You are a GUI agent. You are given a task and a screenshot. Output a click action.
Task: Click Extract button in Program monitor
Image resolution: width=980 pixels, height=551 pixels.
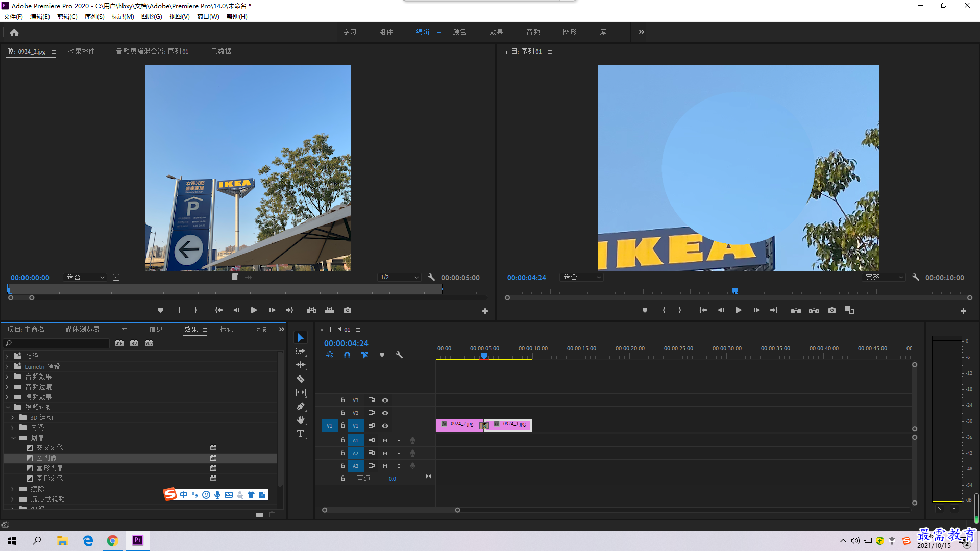(x=814, y=310)
